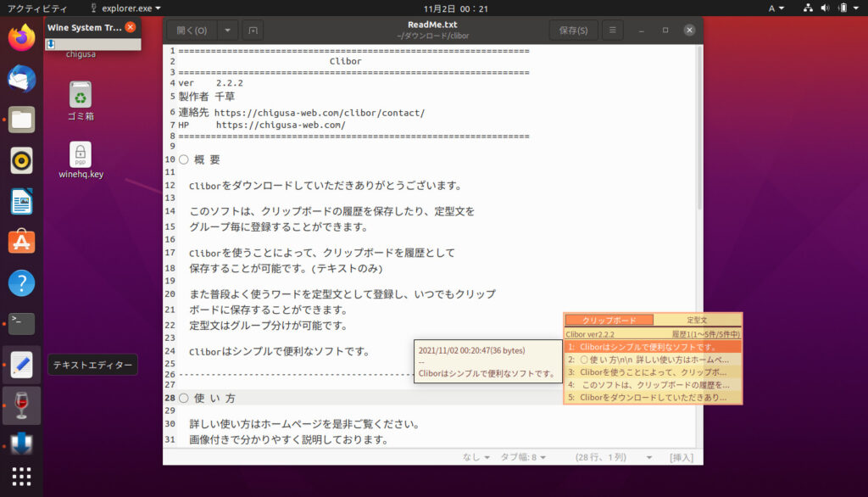This screenshot has width=868, height=497.
Task: Click the Wine glass dock icon
Action: point(21,405)
